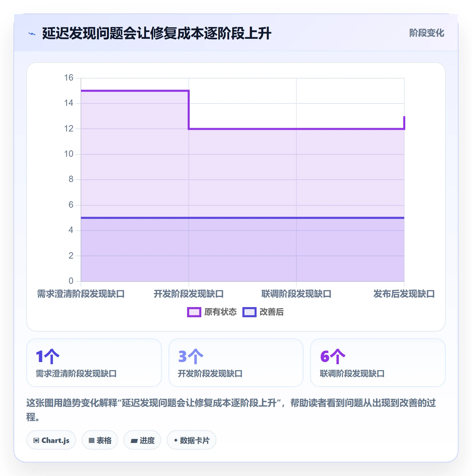The width and height of the screenshot is (472, 476).
Task: Click x-axis label 联调阶段发现缺口
Action: coord(296,294)
